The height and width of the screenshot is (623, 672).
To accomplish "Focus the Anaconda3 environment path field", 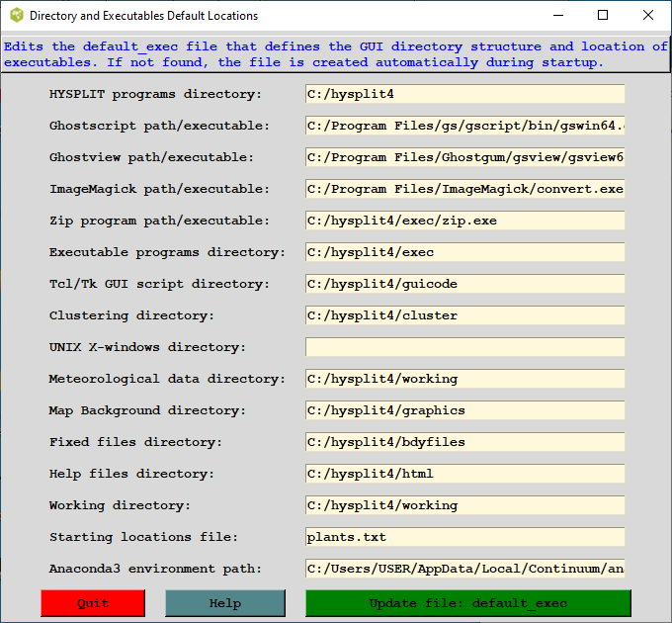I will tap(464, 569).
